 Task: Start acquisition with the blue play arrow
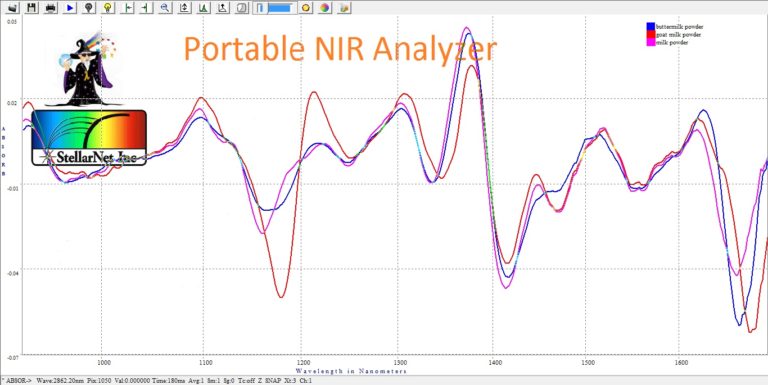(70, 7)
